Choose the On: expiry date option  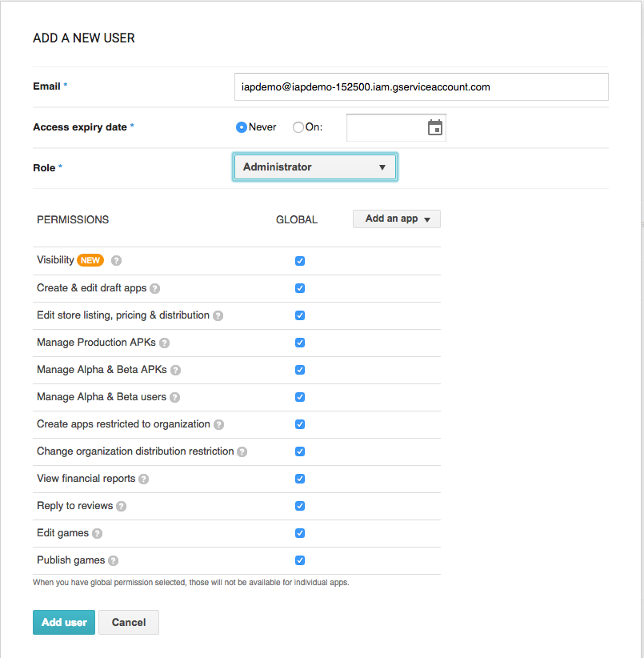(x=298, y=127)
